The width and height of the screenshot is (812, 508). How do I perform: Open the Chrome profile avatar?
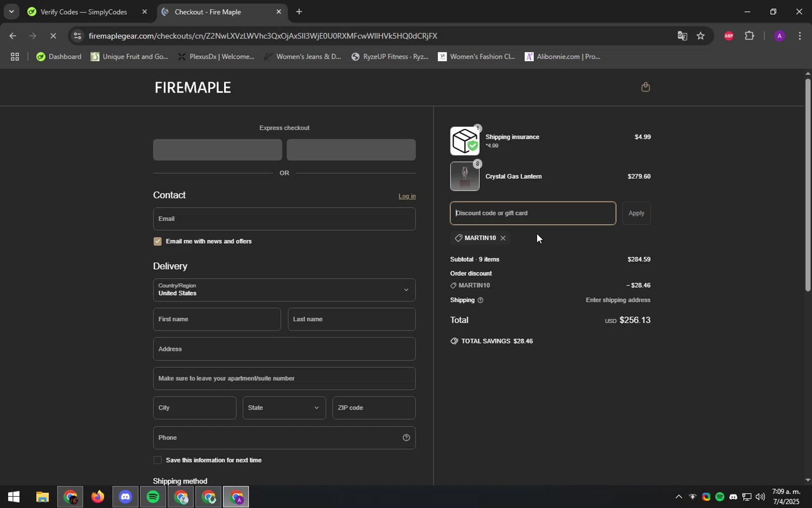click(779, 36)
